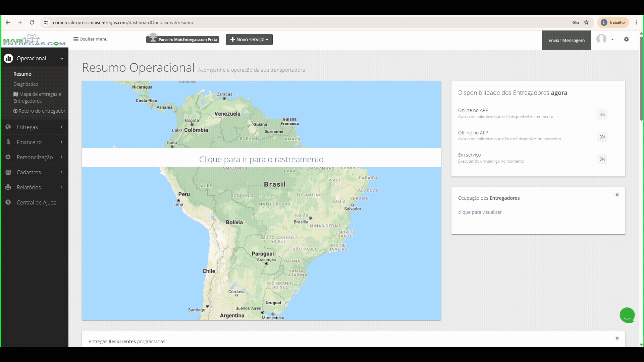Expand the user avatar dropdown
Viewport: 644px width, 362px height.
pyautogui.click(x=605, y=39)
